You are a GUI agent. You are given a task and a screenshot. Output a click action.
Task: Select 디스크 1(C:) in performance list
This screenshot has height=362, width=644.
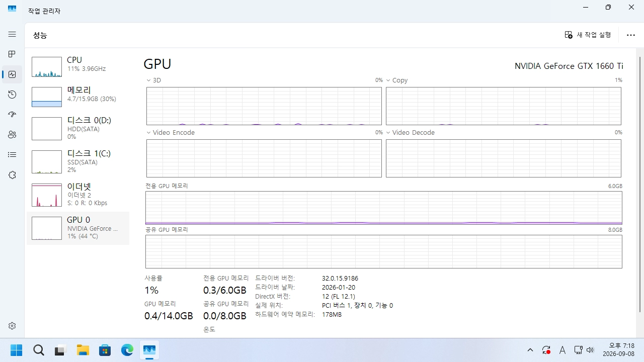coord(78,161)
